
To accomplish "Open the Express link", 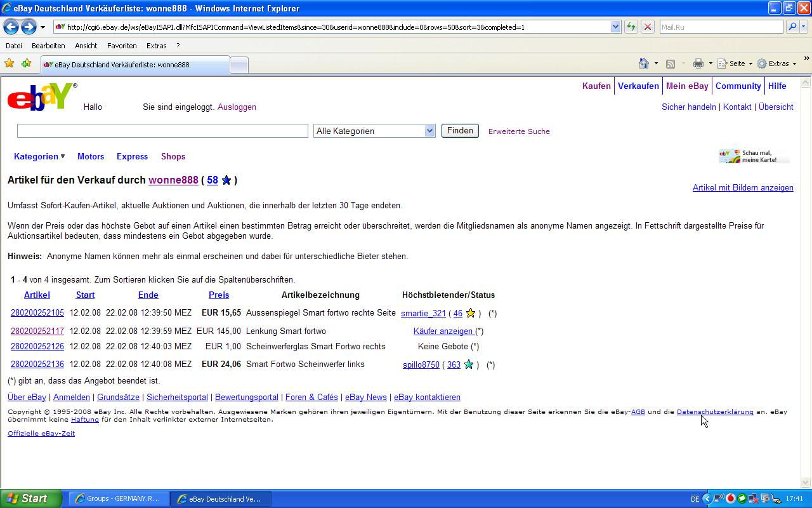I will (x=132, y=156).
